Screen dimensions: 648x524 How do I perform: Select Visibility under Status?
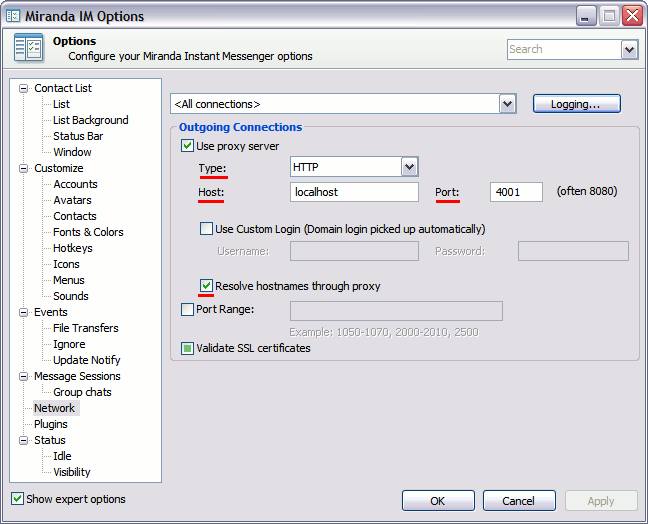point(71,472)
